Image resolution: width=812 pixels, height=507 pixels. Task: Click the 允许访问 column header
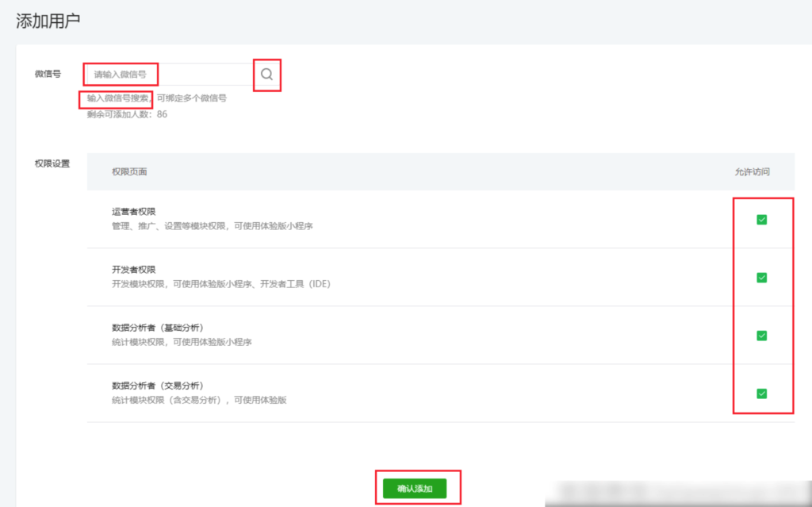coord(751,171)
